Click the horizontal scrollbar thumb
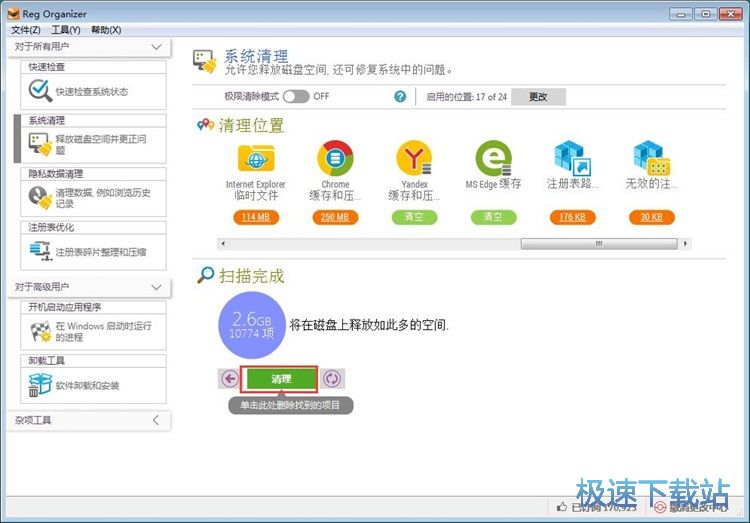The width and height of the screenshot is (750, 523). [x=599, y=244]
